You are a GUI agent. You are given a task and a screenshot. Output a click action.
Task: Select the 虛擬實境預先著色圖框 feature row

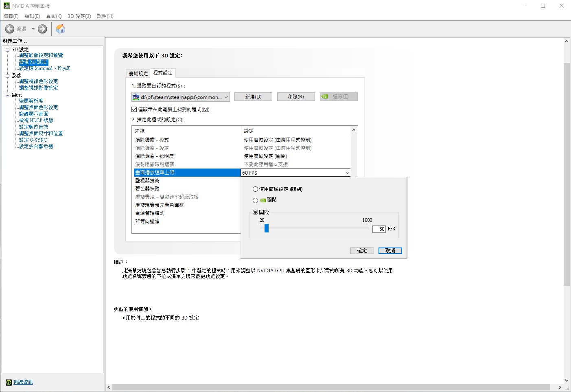click(187, 205)
